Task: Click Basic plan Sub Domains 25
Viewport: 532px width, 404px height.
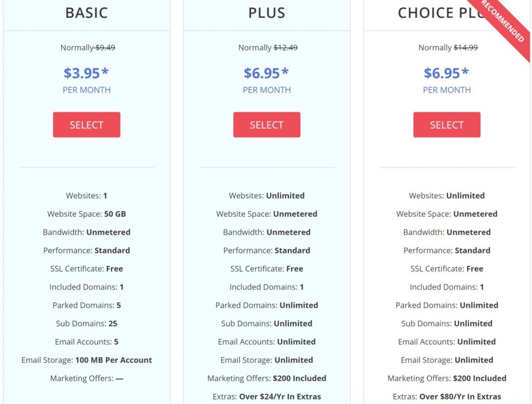Action: point(87,324)
